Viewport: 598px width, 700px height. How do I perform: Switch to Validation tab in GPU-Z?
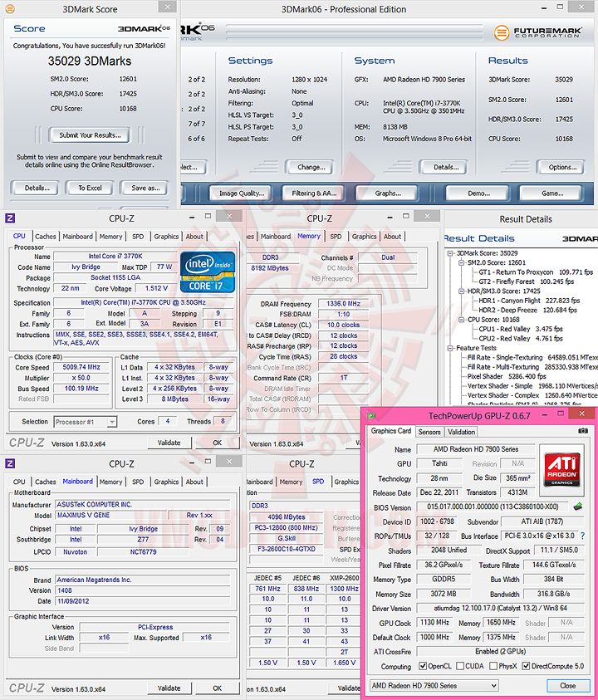coord(461,432)
